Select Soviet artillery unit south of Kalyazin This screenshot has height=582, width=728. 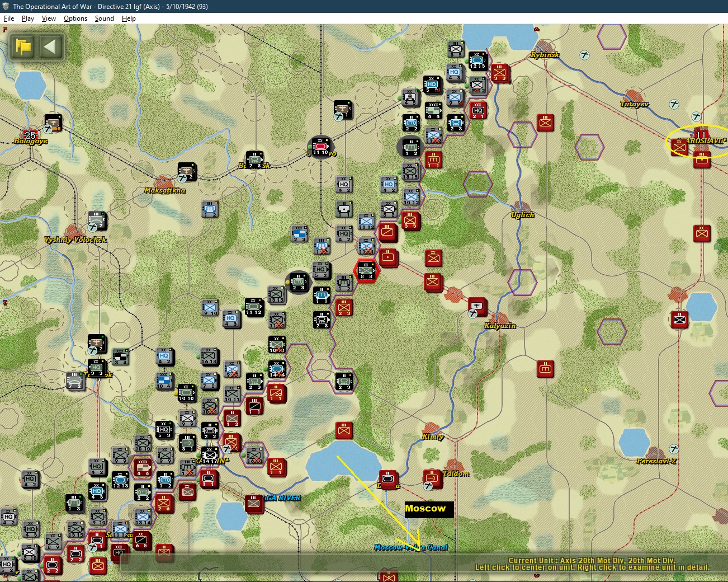click(545, 369)
